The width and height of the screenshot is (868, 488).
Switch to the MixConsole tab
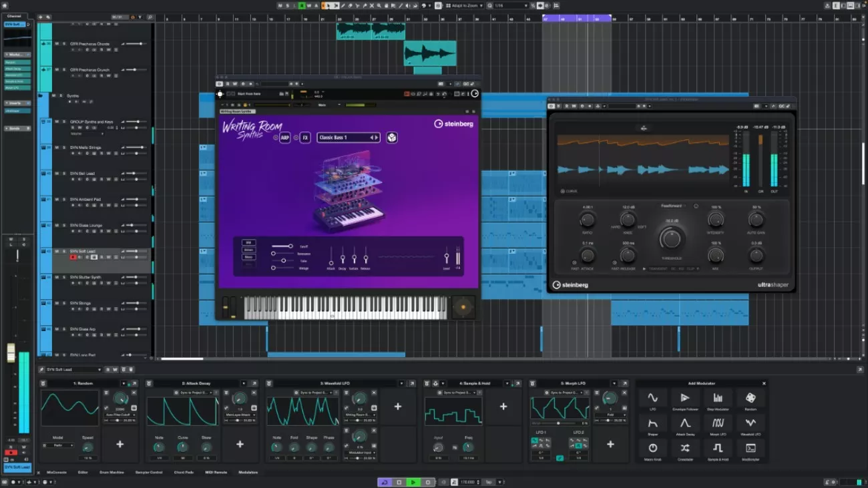click(56, 473)
